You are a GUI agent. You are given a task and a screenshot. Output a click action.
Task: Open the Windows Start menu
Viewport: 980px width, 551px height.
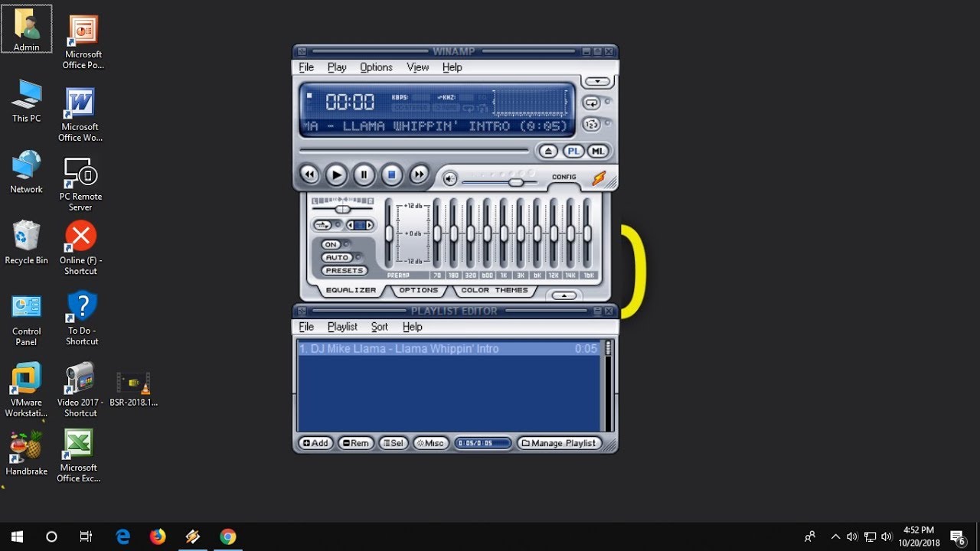[x=17, y=536]
